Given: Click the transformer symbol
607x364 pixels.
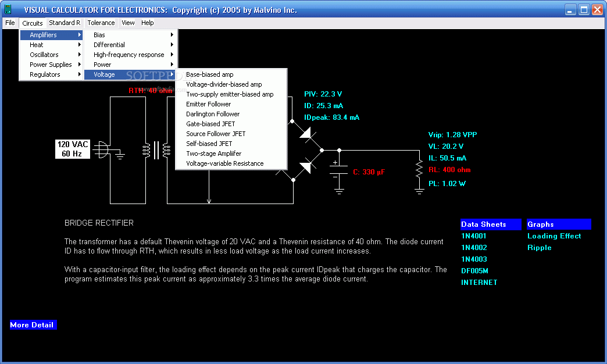Looking at the screenshot, I should (156, 150).
